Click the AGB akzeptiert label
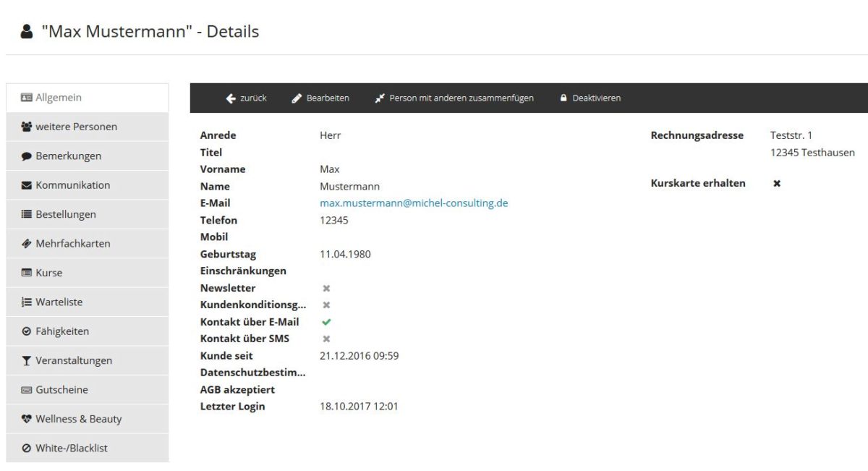Image resolution: width=868 pixels, height=471 pixels. (x=237, y=390)
